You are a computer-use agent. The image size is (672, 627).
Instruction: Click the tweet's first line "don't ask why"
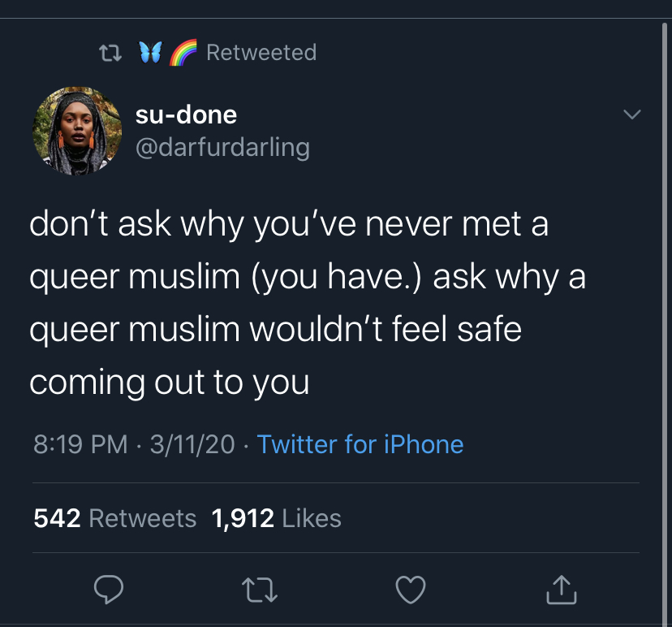click(x=288, y=225)
